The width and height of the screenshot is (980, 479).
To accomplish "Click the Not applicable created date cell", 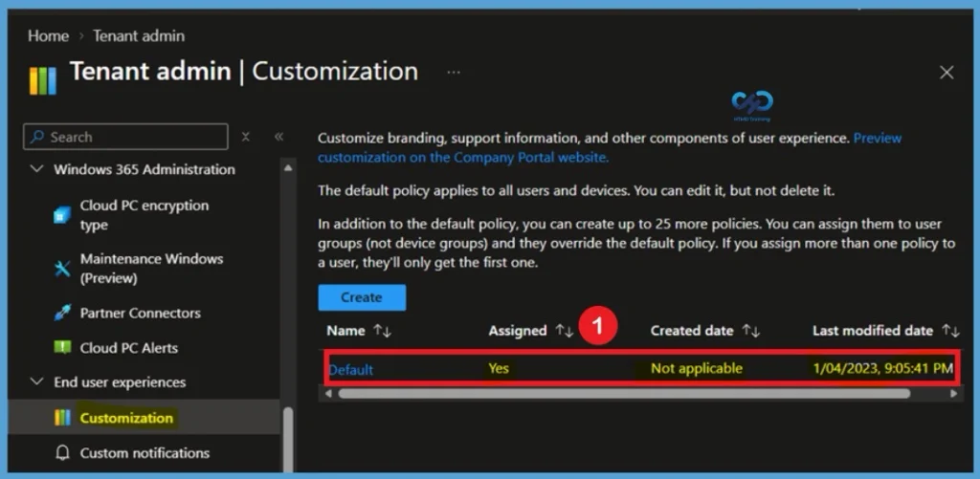I will (697, 368).
